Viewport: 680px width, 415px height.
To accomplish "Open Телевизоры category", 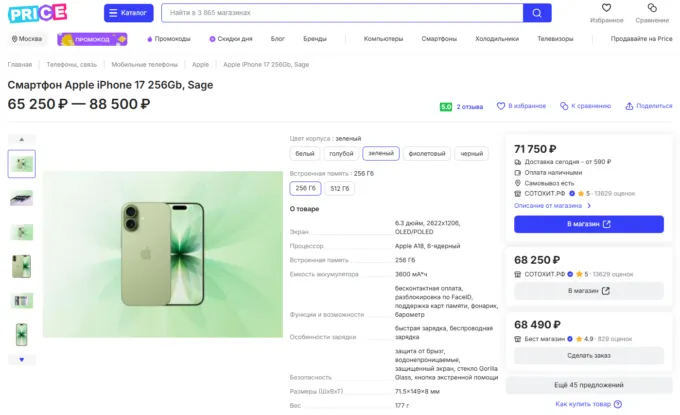I will 555,39.
